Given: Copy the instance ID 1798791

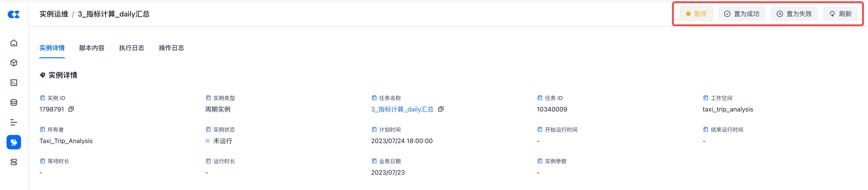Looking at the screenshot, I should (x=71, y=109).
